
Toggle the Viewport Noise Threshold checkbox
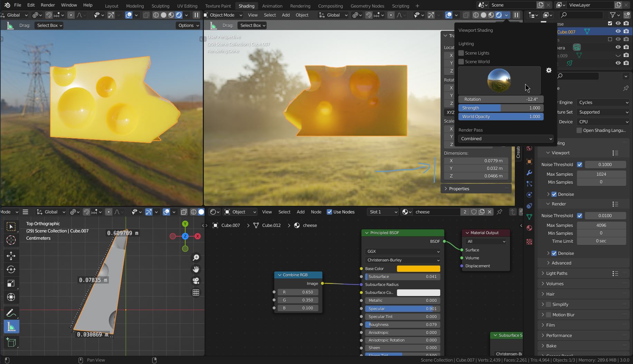pyautogui.click(x=579, y=165)
